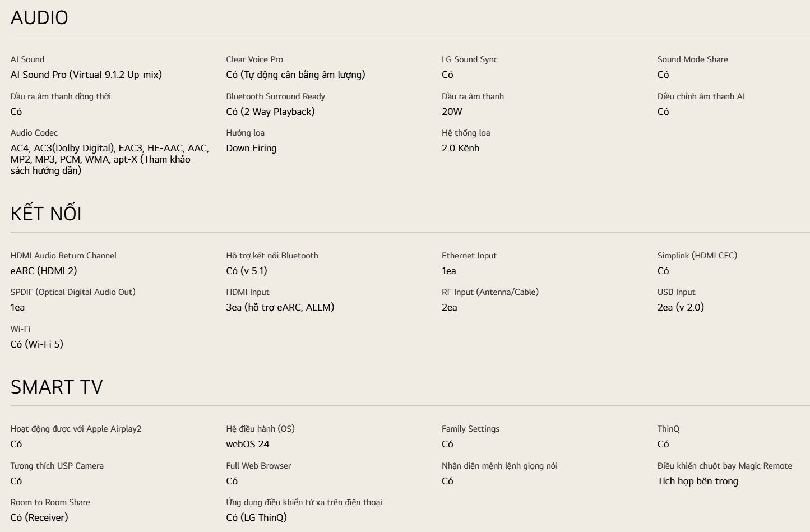Select the Down Firing speaker value
This screenshot has width=810, height=532.
(251, 148)
